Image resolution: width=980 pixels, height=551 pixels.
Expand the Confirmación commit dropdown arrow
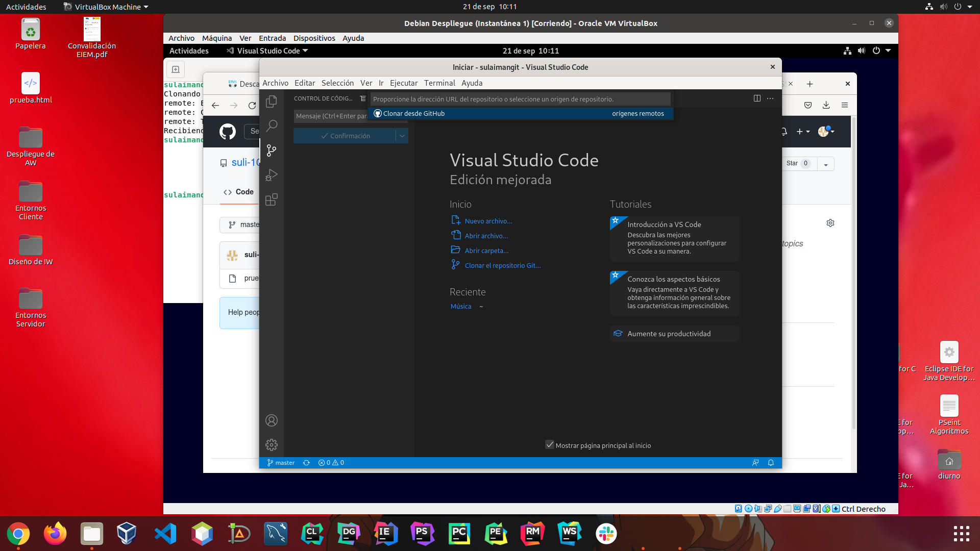[x=403, y=136]
